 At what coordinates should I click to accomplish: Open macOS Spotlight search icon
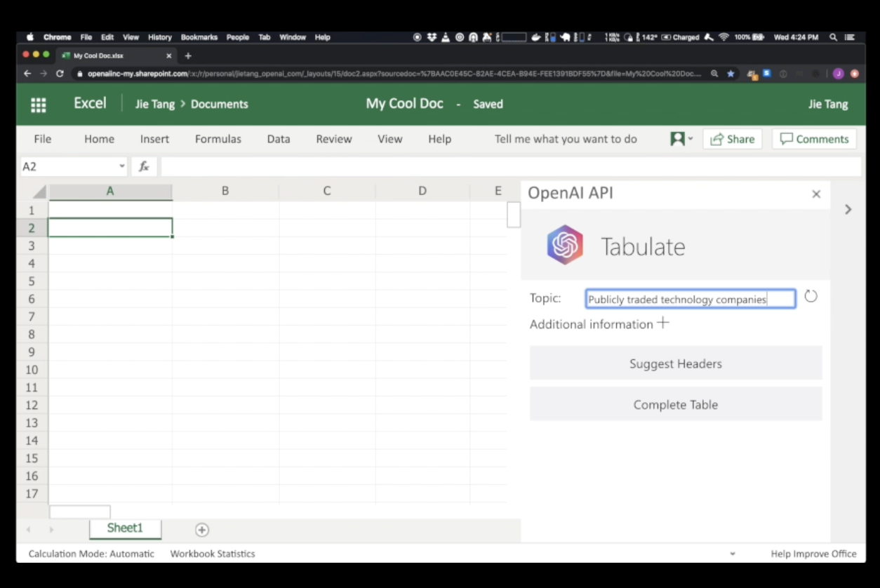[x=833, y=37]
